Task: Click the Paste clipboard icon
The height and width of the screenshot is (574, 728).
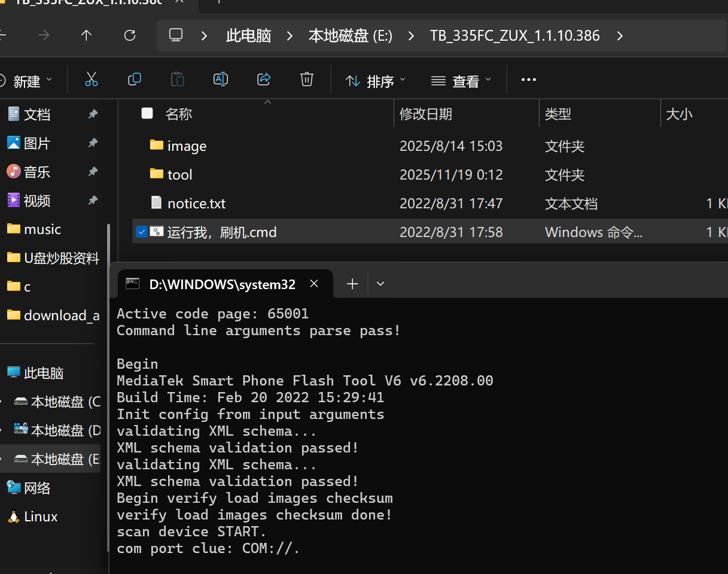Action: (178, 79)
